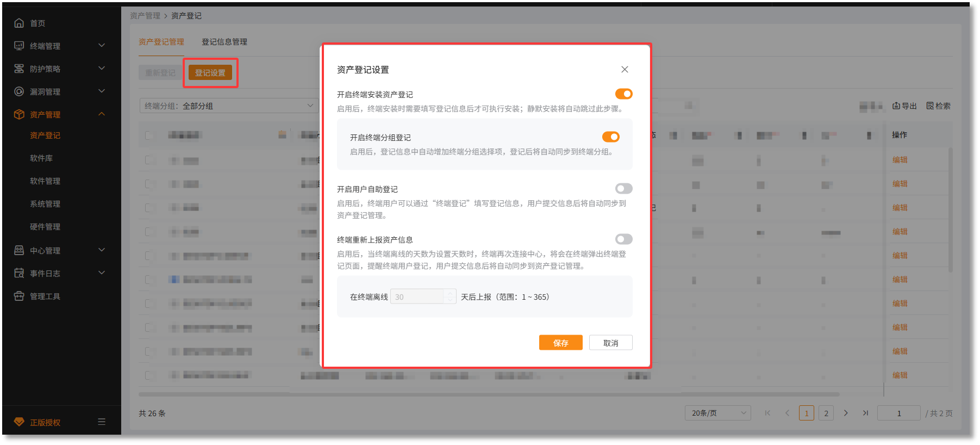Click the 终端管理 monitor icon
The image size is (980, 445).
click(19, 46)
